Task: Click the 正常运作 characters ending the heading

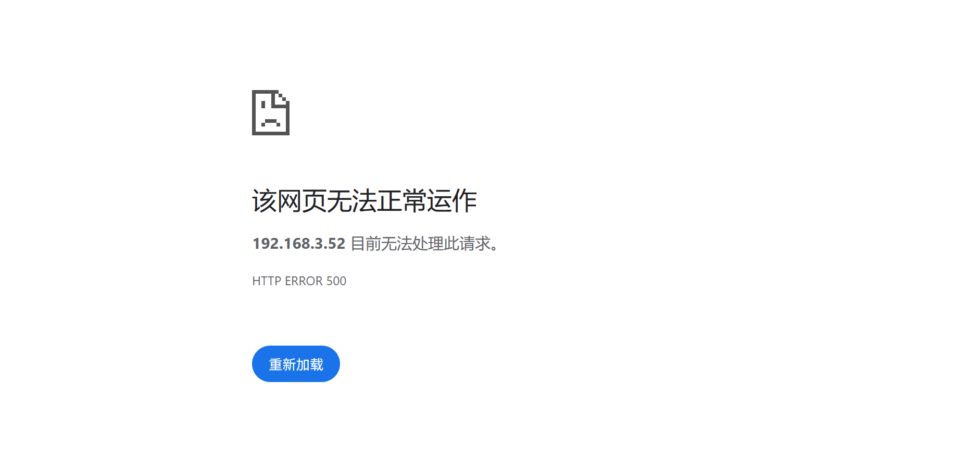Action: [427, 201]
